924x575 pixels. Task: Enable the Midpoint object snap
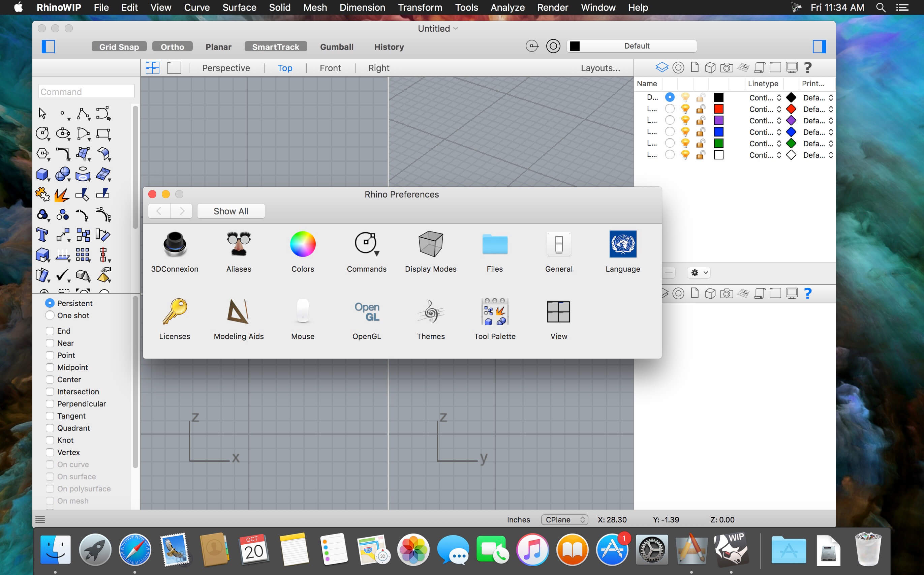point(50,367)
